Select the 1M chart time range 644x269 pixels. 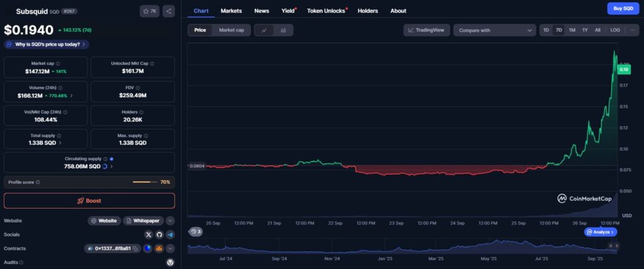point(572,30)
